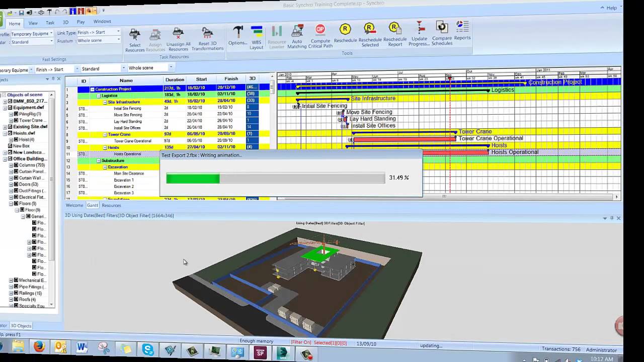Toggle the Equipment.dwf checkbox
Screen dimensions: 644x362
click(10, 108)
